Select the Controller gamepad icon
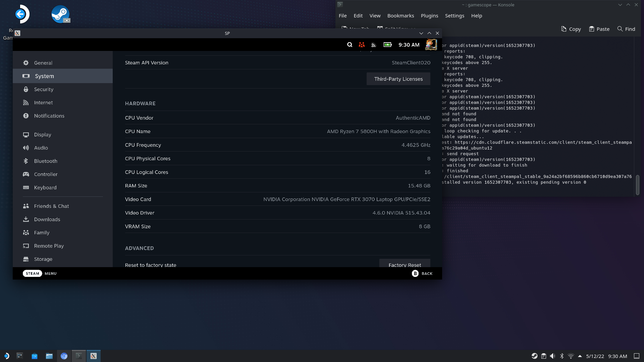The image size is (644, 362). pyautogui.click(x=26, y=174)
